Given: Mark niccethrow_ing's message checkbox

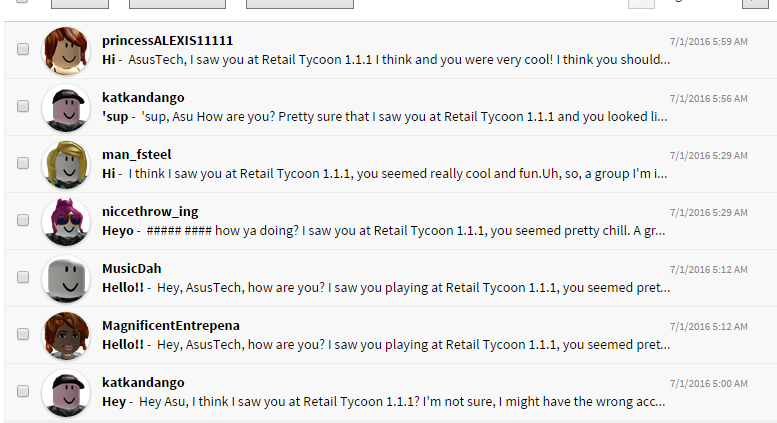Looking at the screenshot, I should click(23, 220).
